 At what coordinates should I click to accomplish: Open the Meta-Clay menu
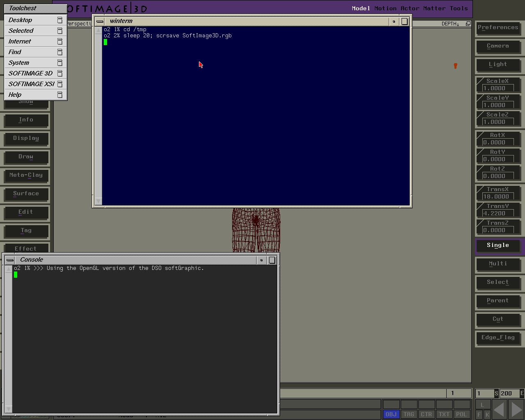click(x=26, y=175)
